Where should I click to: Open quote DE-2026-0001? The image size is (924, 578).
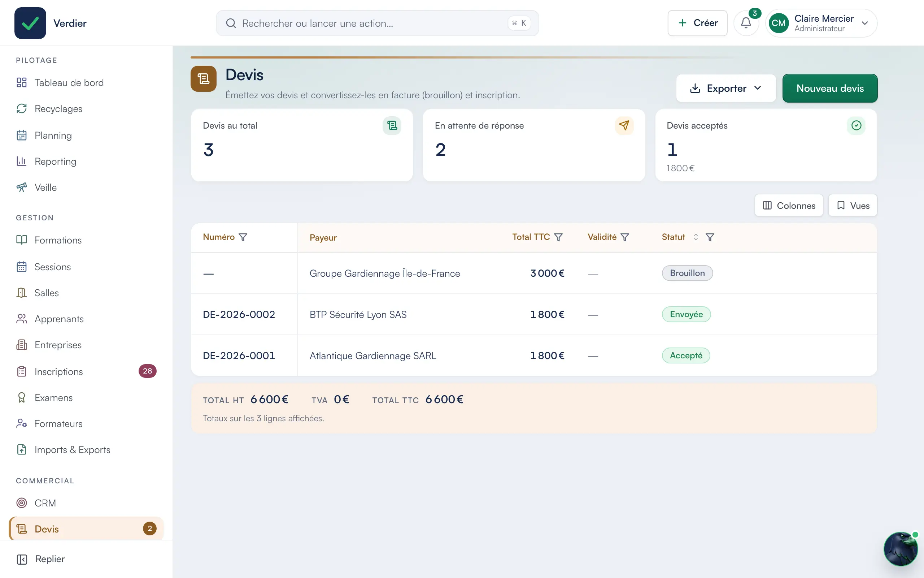click(x=239, y=356)
